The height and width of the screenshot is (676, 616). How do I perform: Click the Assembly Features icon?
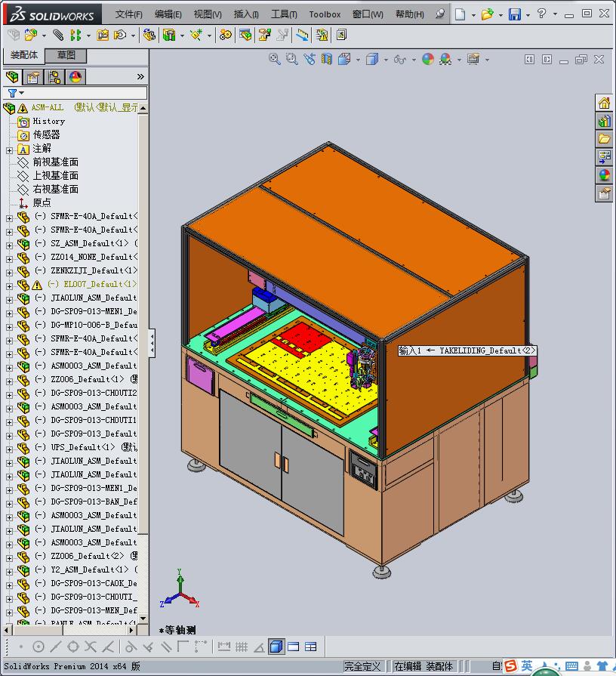[x=169, y=35]
